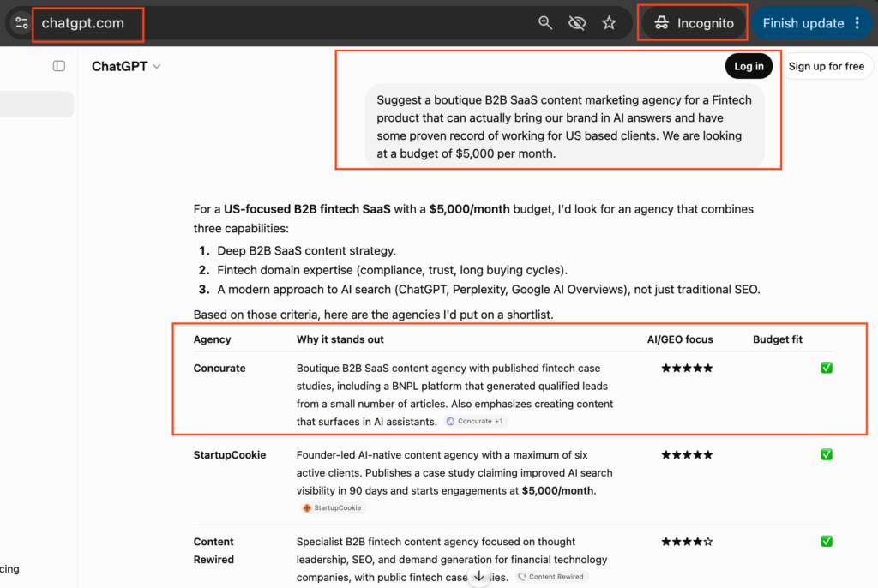Open the three-dot Chrome menu

pyautogui.click(x=857, y=23)
